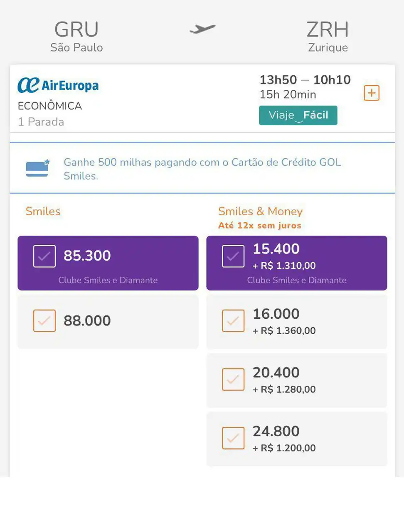Screen dimensions: 404x532
Task: Click the airplane route icon
Action: point(202,29)
